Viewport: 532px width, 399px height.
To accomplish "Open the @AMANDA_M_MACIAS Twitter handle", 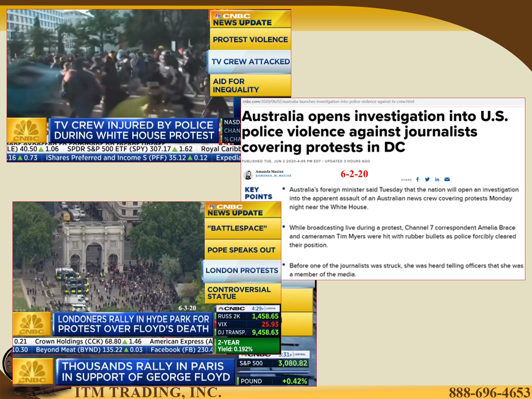I will coord(273,176).
